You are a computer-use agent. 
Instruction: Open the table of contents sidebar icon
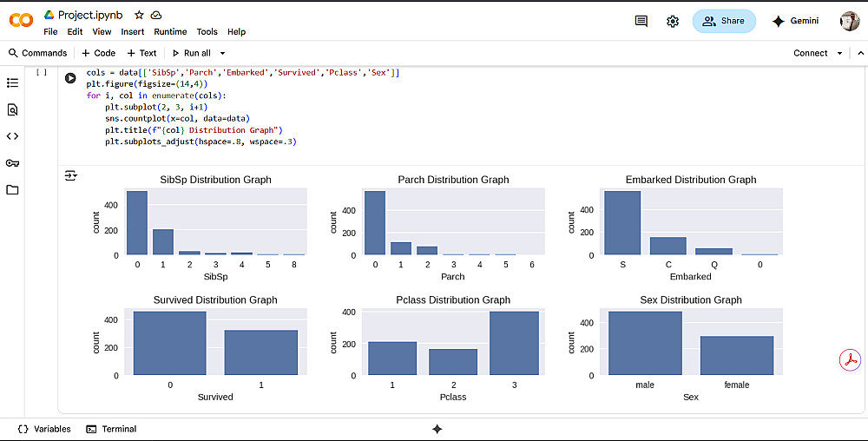click(12, 83)
